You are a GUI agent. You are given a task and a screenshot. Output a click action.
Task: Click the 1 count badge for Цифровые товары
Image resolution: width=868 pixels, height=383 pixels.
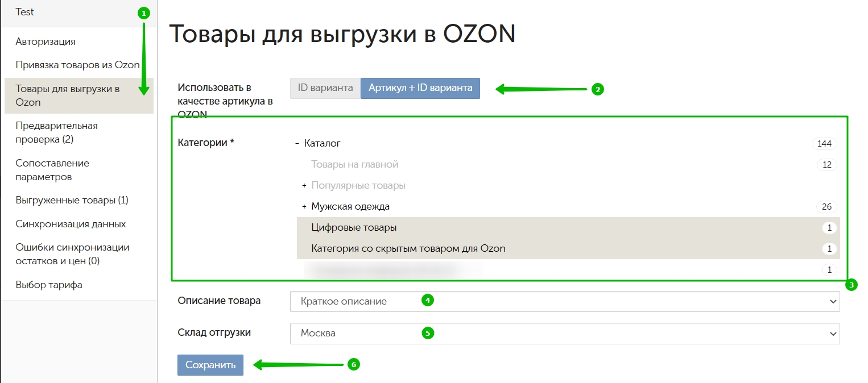pos(829,228)
